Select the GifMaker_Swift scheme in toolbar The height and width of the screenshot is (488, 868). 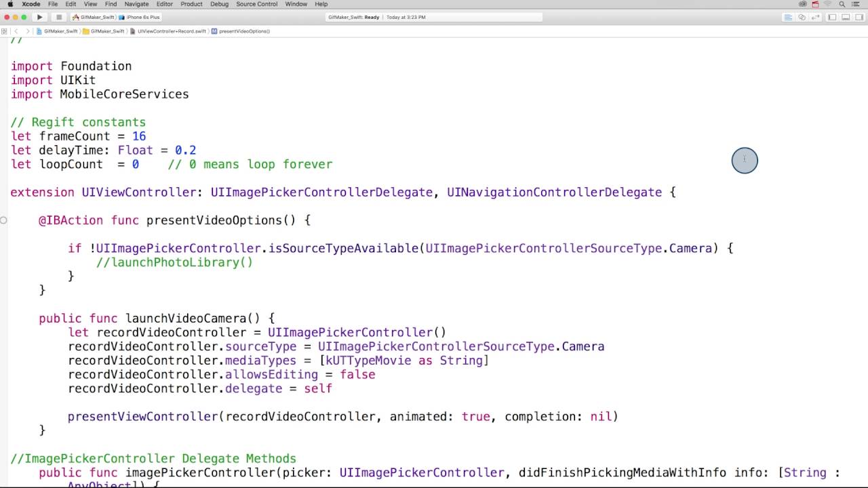94,17
